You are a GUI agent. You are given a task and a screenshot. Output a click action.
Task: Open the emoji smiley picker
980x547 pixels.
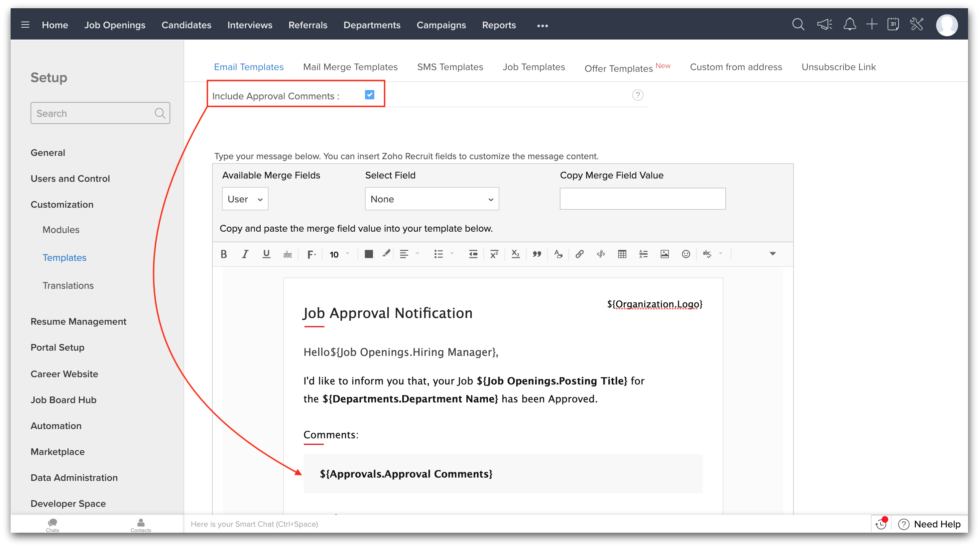686,254
